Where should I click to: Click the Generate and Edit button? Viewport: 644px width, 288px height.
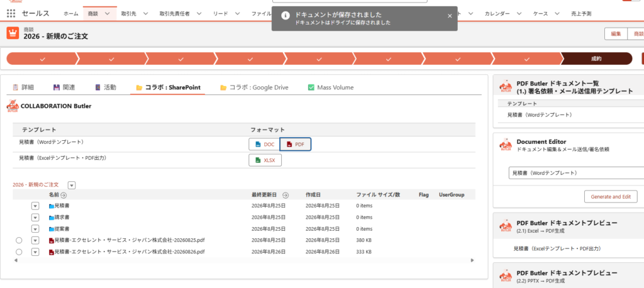[610, 196]
